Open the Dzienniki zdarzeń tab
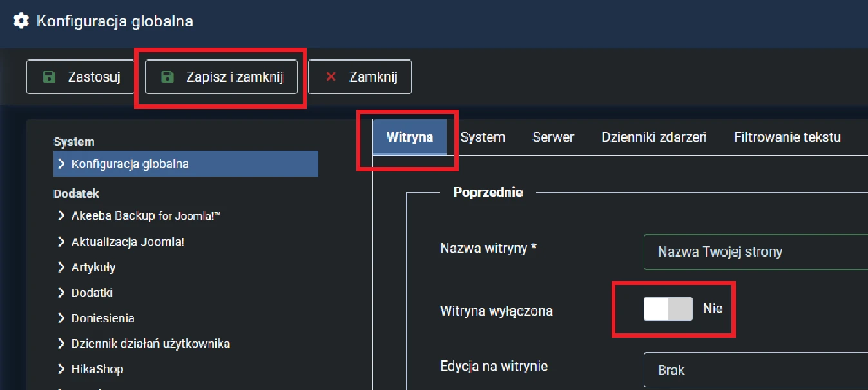 654,137
